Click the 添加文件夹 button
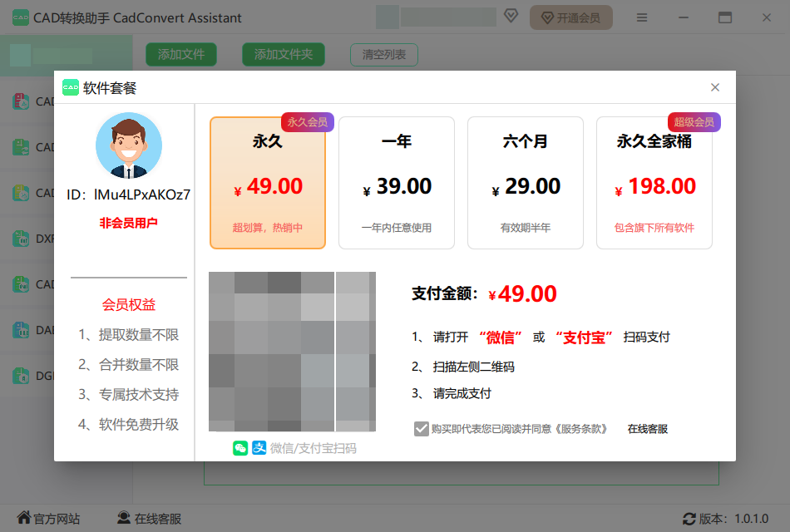Screen dimensions: 790x532 (x=284, y=54)
